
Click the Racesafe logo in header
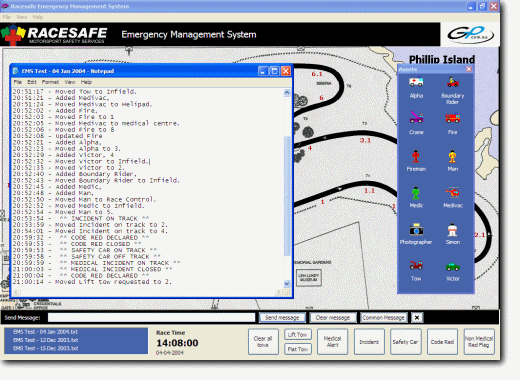click(x=54, y=34)
